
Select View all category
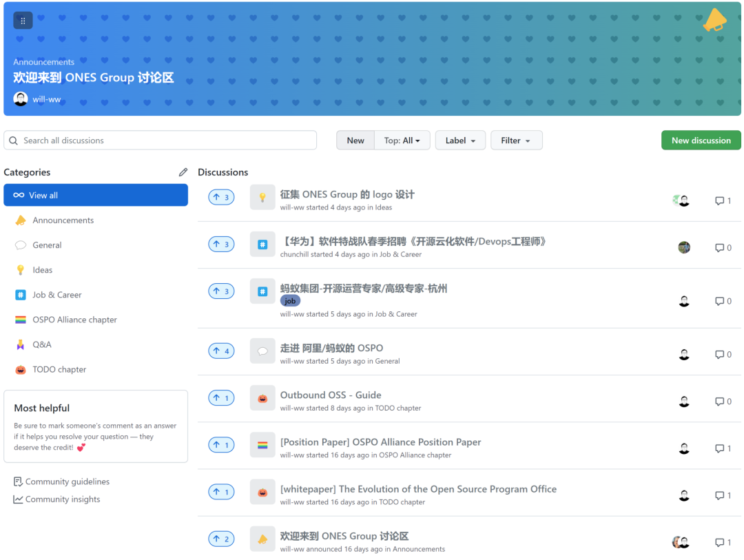96,195
